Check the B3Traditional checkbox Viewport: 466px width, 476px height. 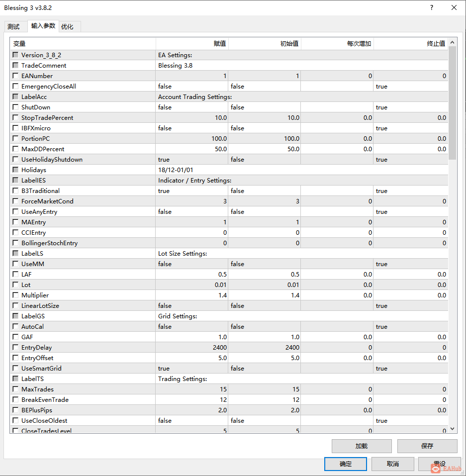(x=15, y=190)
